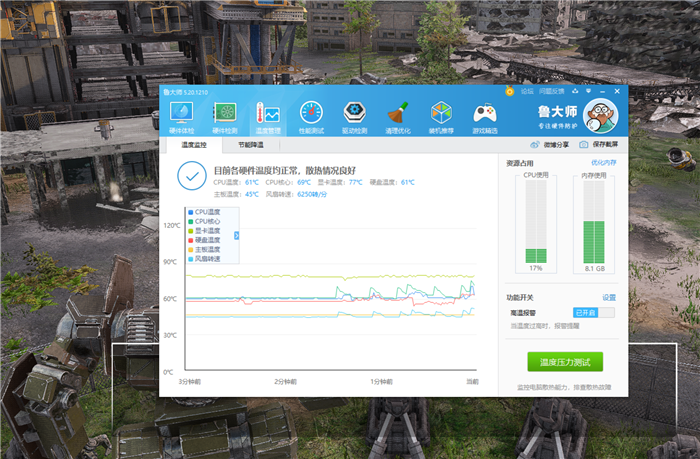Image resolution: width=700 pixels, height=459 pixels.
Task: Toggle 高温报警 switch 已开启
Action: click(x=594, y=313)
